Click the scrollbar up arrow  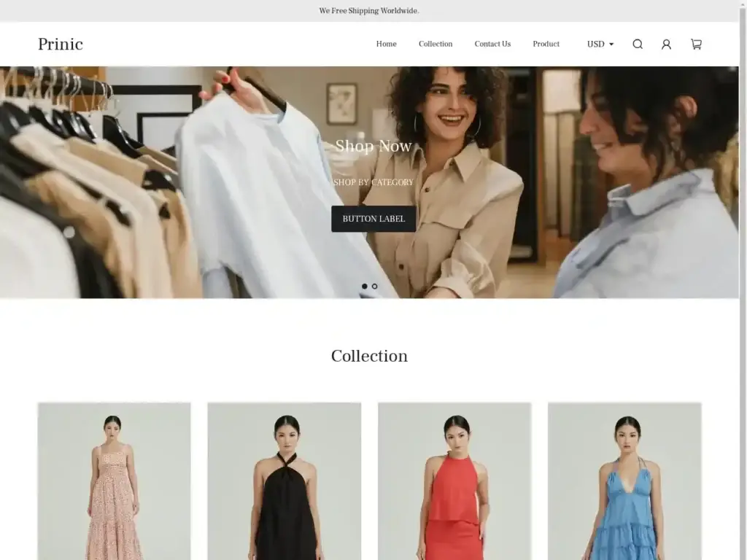click(x=743, y=4)
